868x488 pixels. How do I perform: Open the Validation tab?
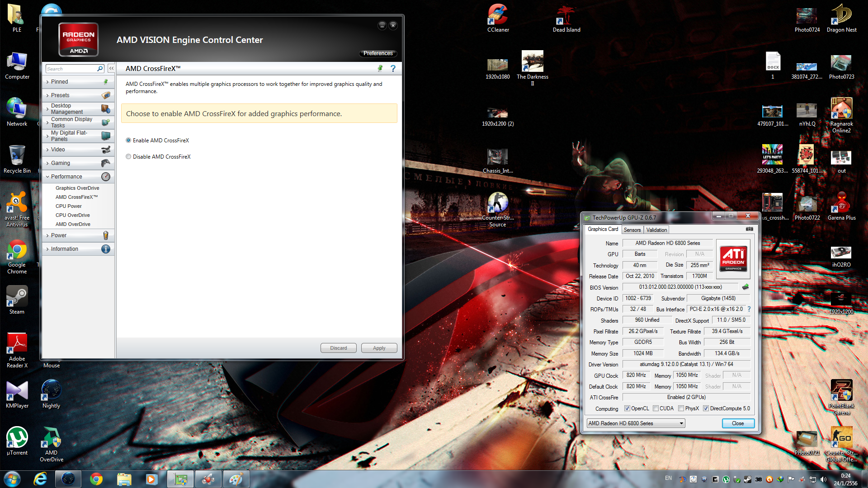click(656, 230)
